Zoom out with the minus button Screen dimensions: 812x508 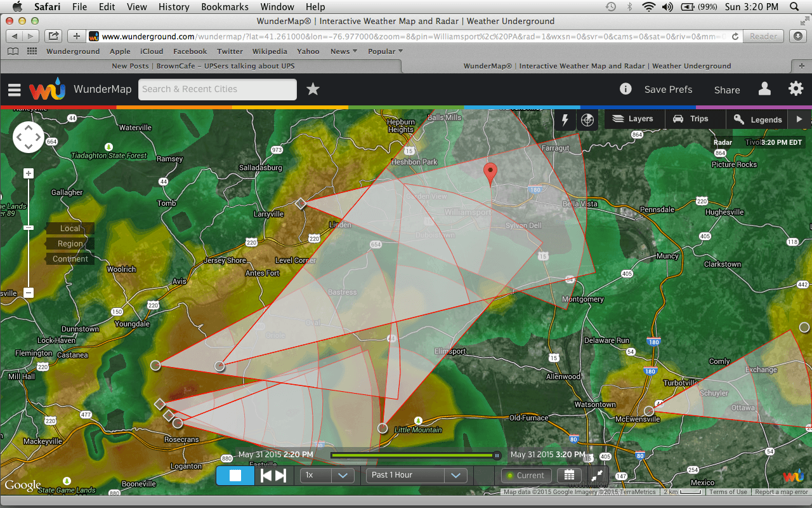[x=29, y=293]
